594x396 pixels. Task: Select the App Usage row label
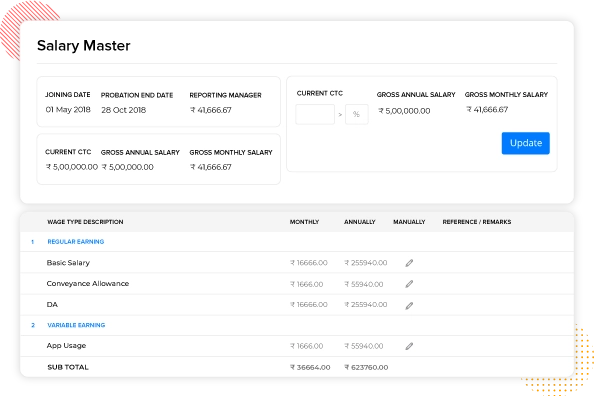[x=66, y=346]
